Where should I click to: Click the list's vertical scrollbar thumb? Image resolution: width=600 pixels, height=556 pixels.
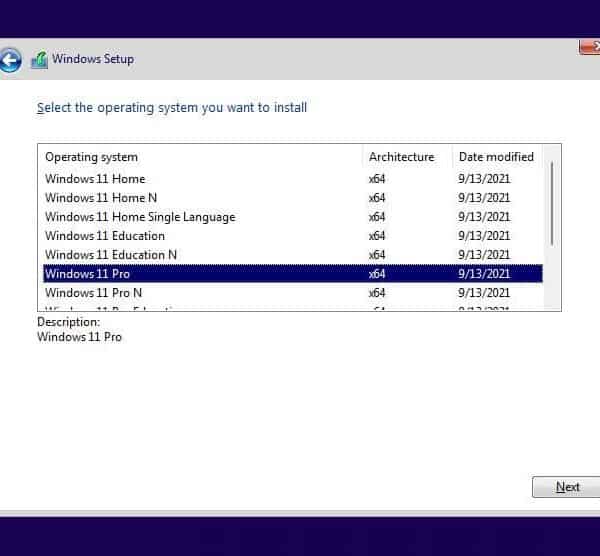552,204
